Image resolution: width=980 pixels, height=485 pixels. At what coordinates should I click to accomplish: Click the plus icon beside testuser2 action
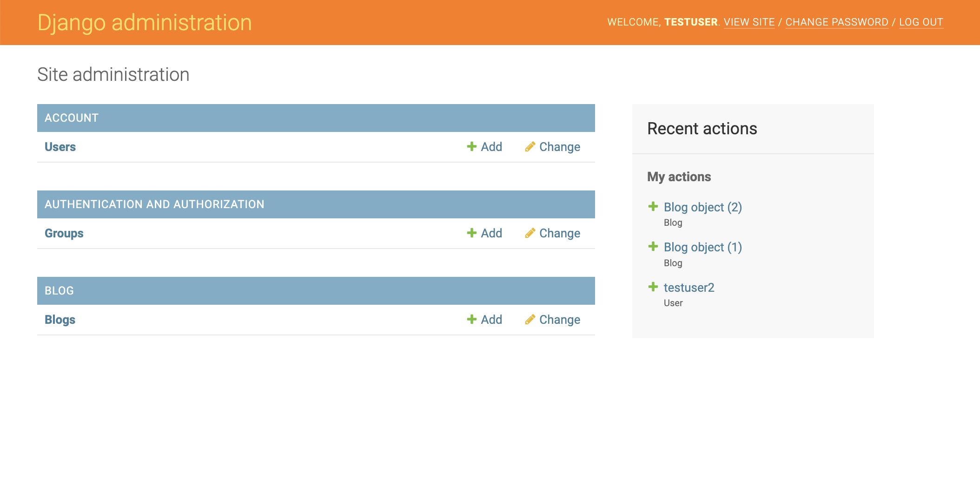pyautogui.click(x=653, y=286)
